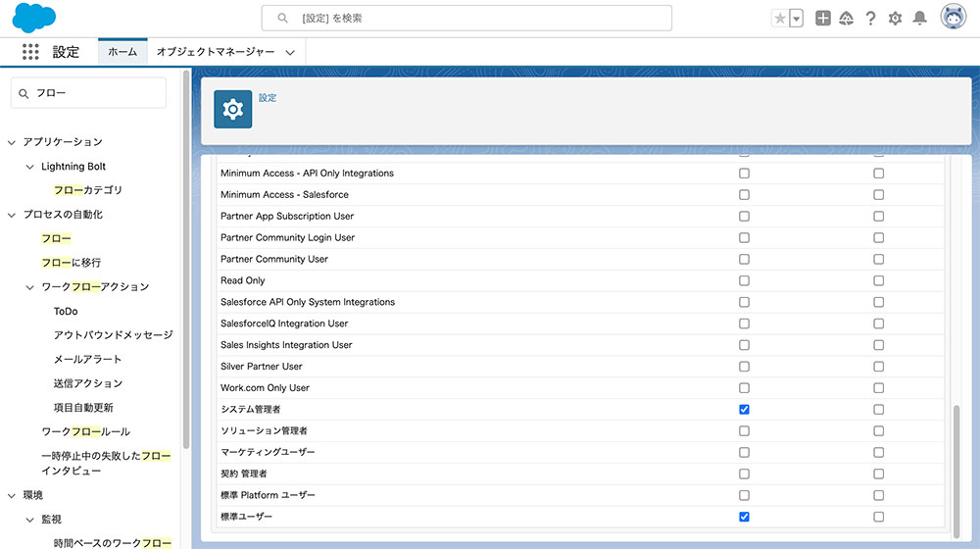This screenshot has width=980, height=549.
Task: Check second checkbox for Minimum Access - API Only Integrations
Action: point(878,174)
